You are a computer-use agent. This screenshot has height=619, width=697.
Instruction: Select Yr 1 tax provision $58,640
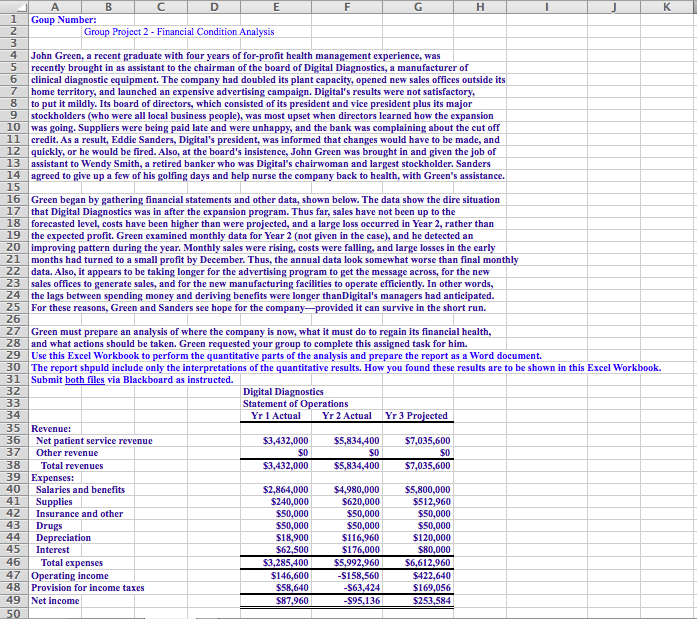click(292, 588)
